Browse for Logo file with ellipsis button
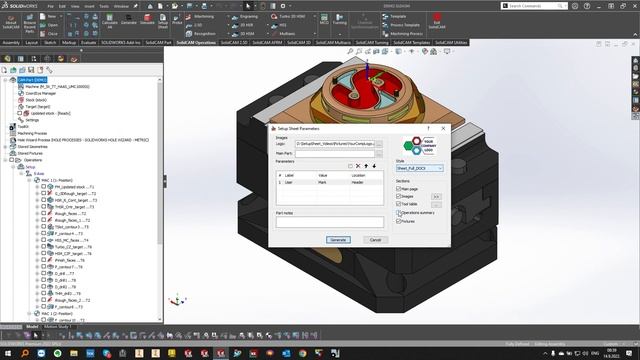 point(379,144)
